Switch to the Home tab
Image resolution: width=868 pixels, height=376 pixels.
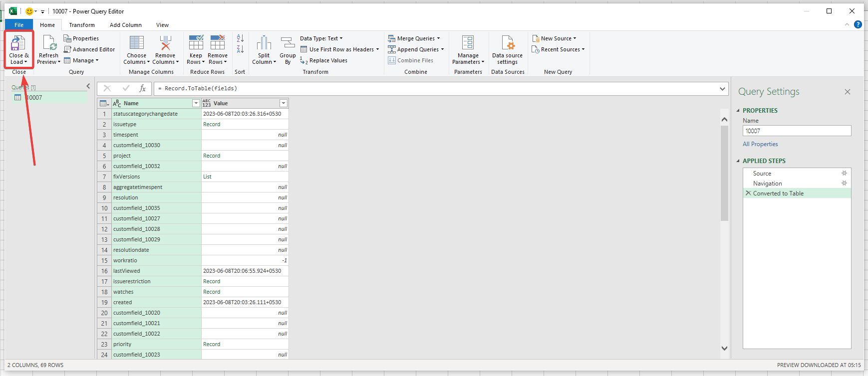tap(47, 25)
